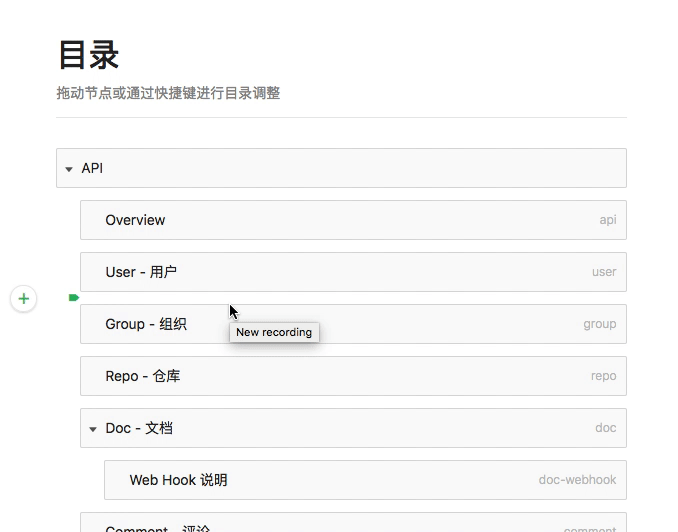Click the 'user' slug label
Viewport: 678px width, 532px height.
pyautogui.click(x=604, y=272)
